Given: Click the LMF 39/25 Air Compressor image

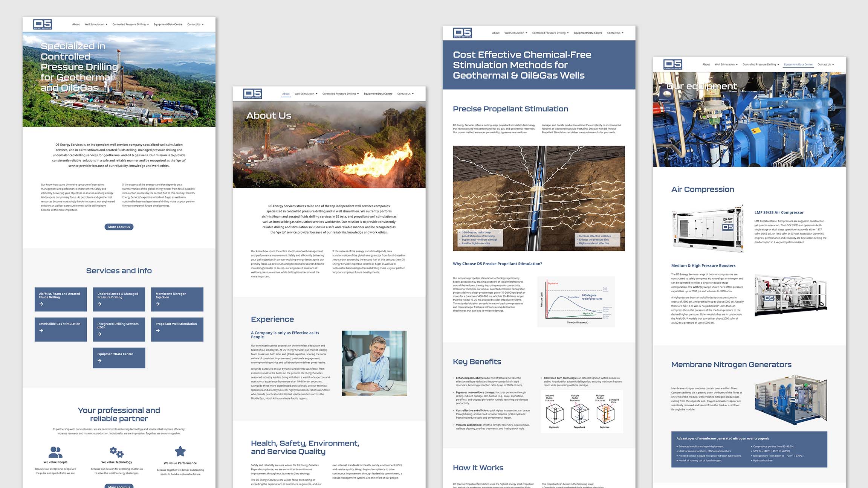Looking at the screenshot, I should tap(708, 227).
